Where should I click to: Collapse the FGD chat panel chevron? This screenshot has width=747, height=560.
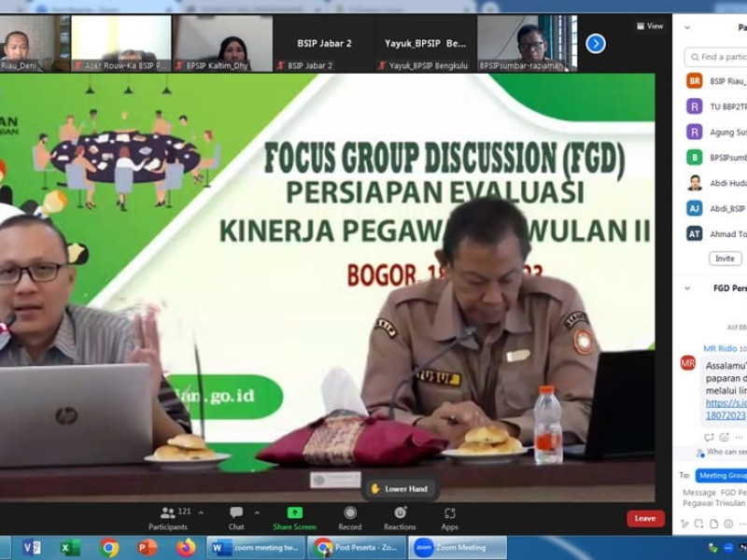point(687,288)
